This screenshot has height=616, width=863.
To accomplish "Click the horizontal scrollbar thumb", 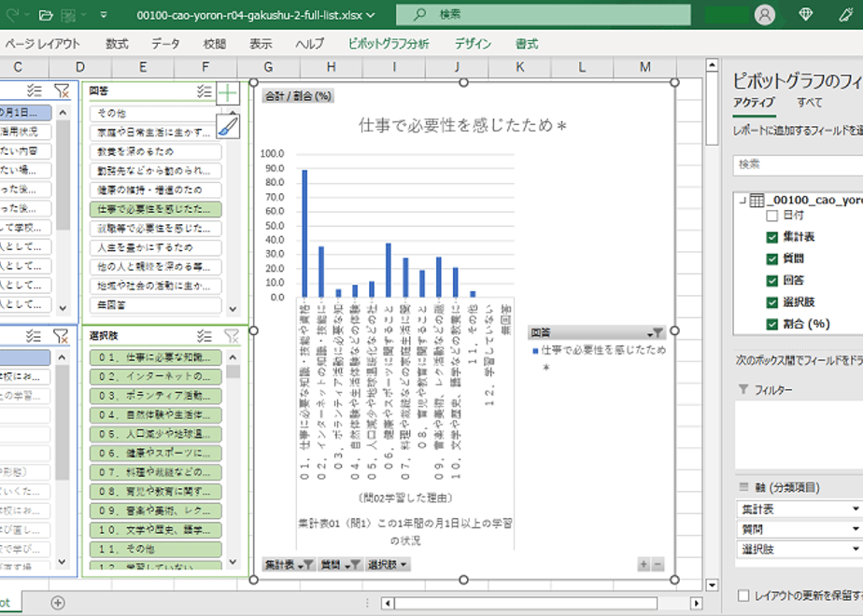I will (526, 603).
